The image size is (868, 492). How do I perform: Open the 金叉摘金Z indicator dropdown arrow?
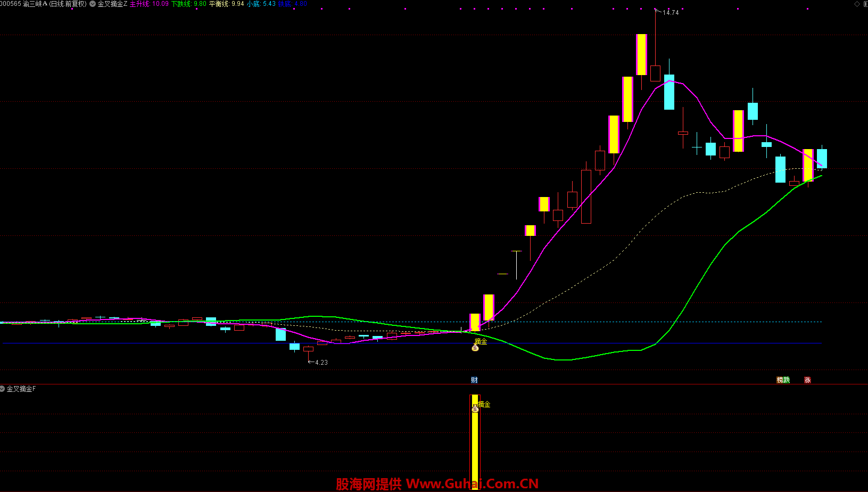pos(93,4)
